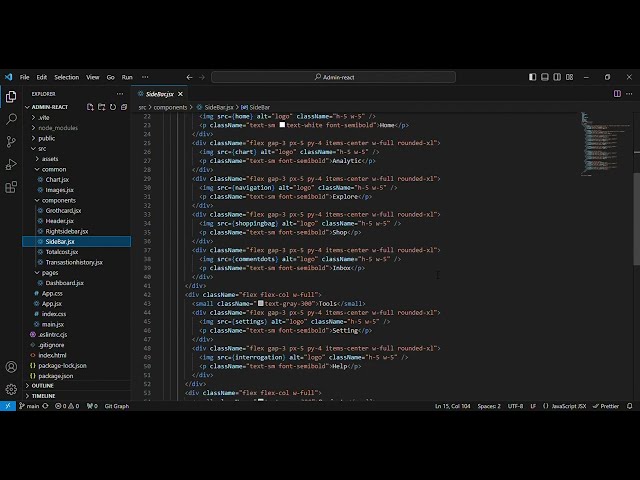Image resolution: width=640 pixels, height=480 pixels.
Task: Change Spaces: 2 indentation setting
Action: coord(489,406)
